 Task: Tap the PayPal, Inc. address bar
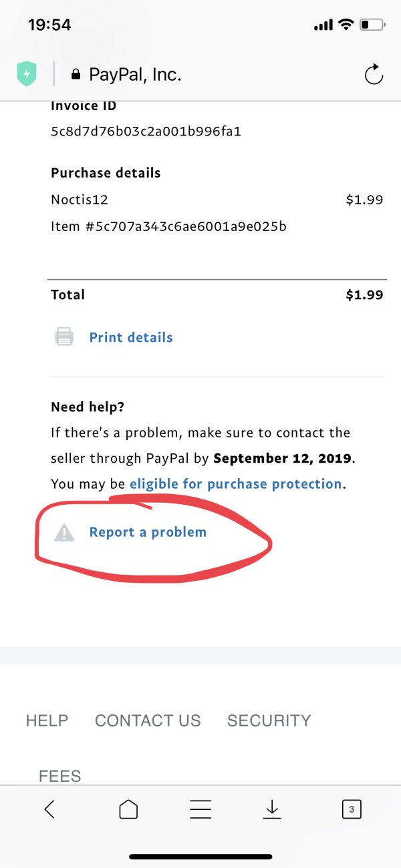[135, 75]
